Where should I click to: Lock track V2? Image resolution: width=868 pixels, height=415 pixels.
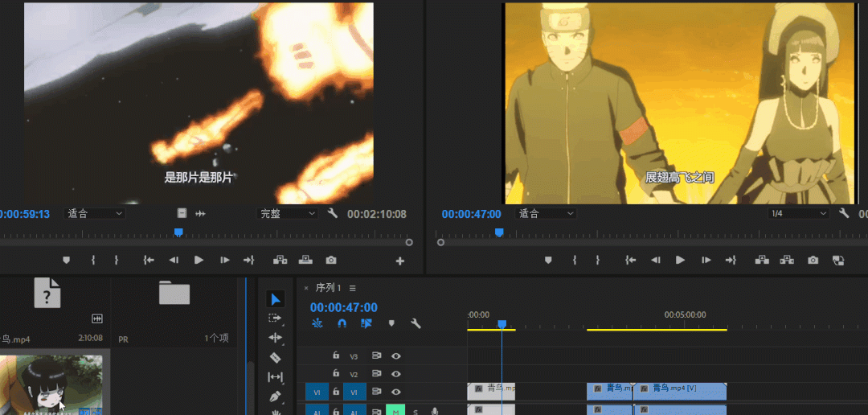pos(335,373)
